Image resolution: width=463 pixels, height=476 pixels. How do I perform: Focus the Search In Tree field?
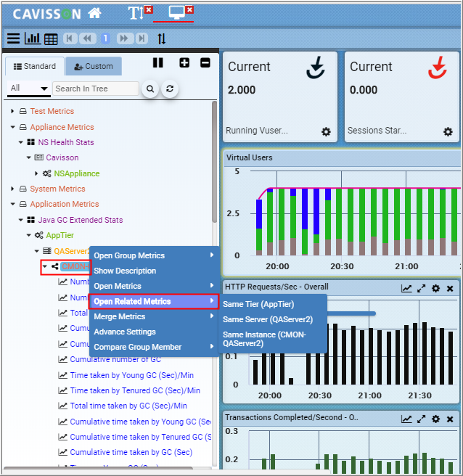pyautogui.click(x=96, y=89)
